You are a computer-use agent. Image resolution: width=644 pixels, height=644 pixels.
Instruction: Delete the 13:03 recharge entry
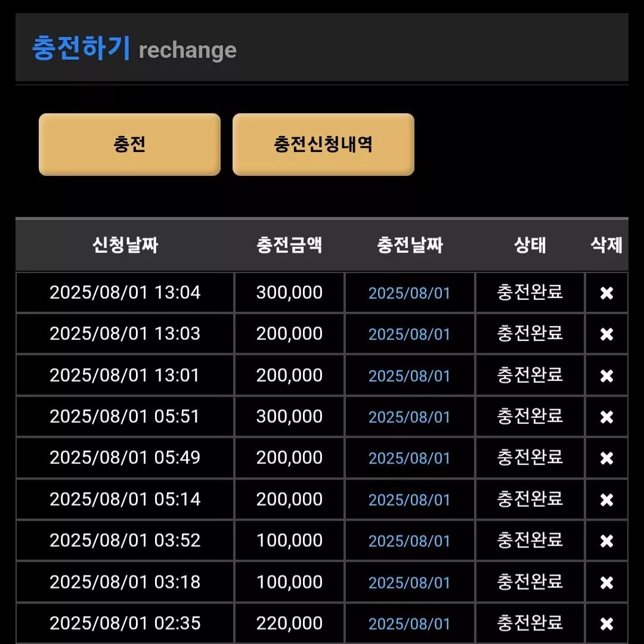(606, 335)
